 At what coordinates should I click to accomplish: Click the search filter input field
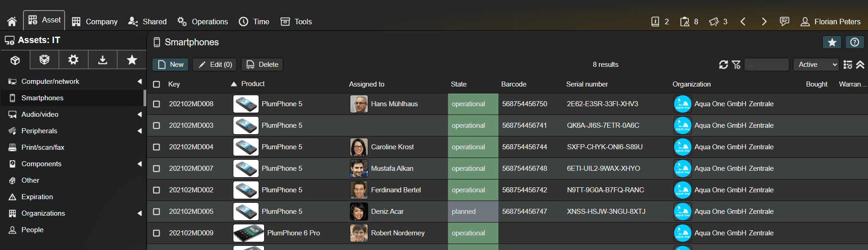[x=767, y=65]
